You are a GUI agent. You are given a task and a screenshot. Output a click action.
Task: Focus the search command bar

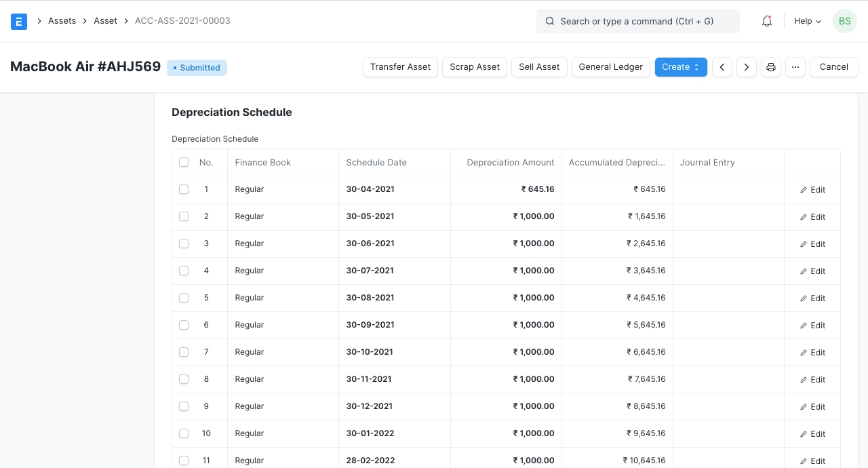(x=637, y=21)
